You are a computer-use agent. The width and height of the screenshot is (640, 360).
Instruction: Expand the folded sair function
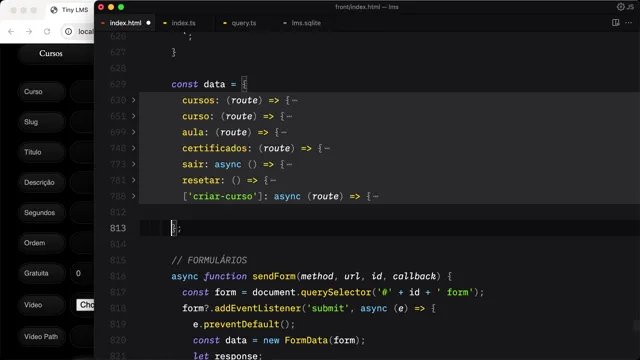pos(133,164)
